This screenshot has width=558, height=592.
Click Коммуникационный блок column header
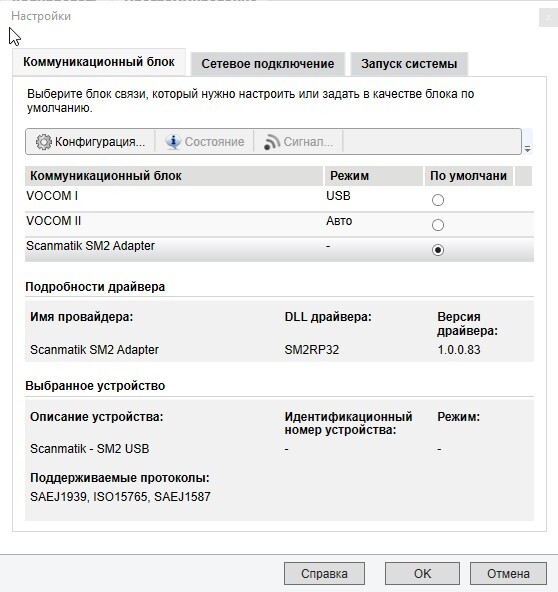(x=174, y=176)
